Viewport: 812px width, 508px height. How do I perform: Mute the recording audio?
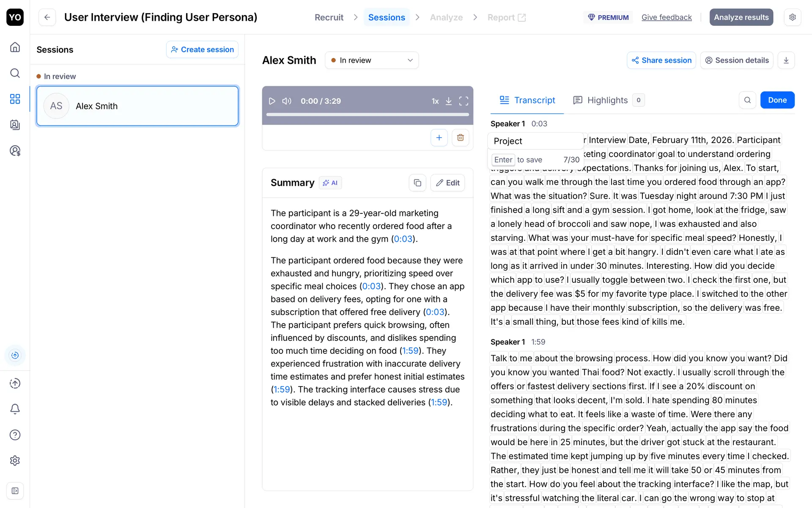[287, 101]
